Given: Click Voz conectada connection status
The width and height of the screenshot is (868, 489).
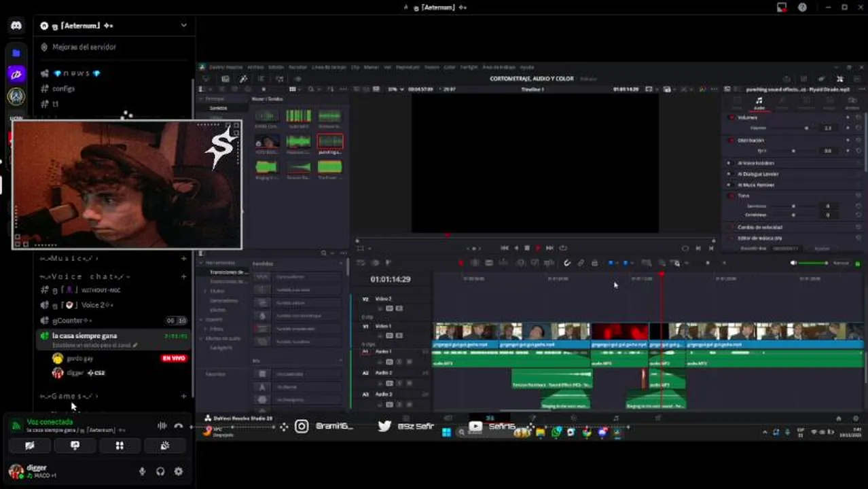Looking at the screenshot, I should click(50, 422).
